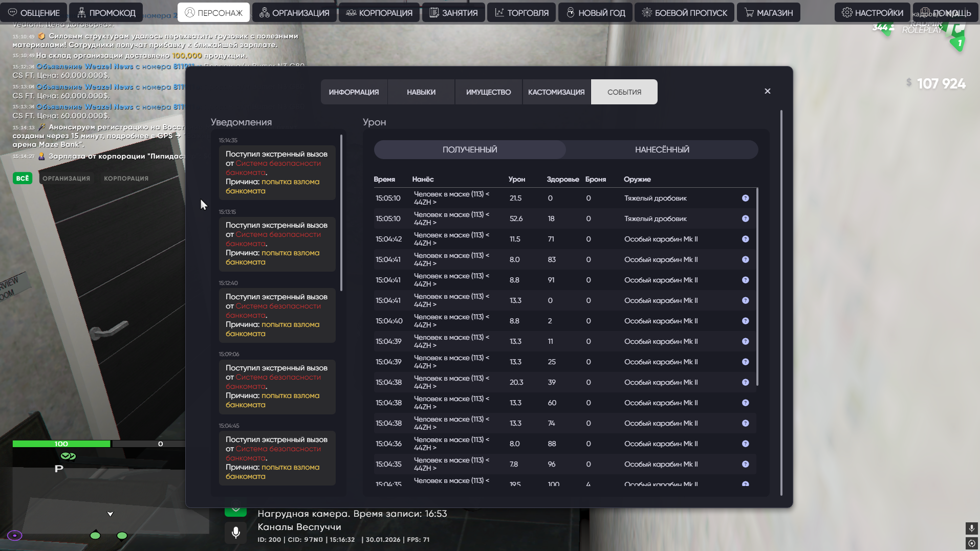Open the Новый год event menu

pos(595,12)
